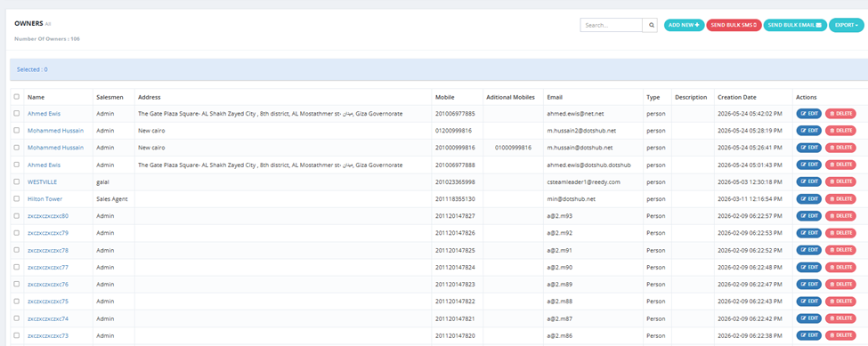The image size is (868, 346).
Task: Click the search magnifier icon button
Action: [651, 25]
